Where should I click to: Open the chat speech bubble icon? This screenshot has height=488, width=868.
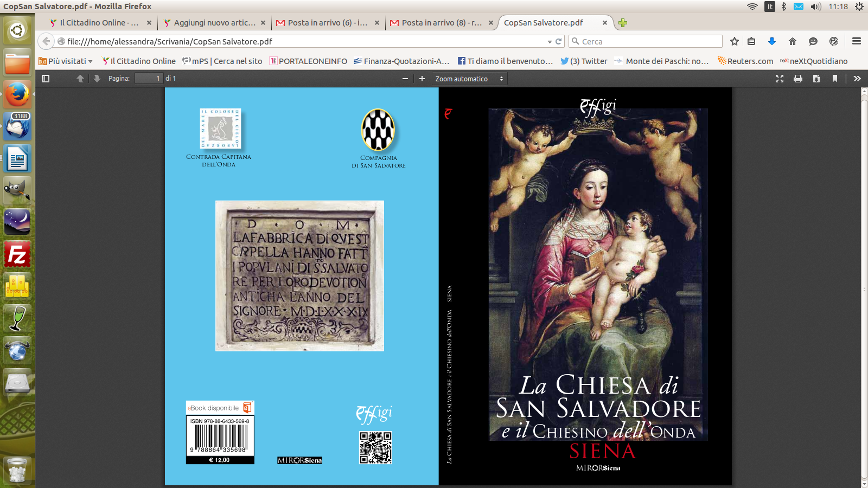(813, 41)
